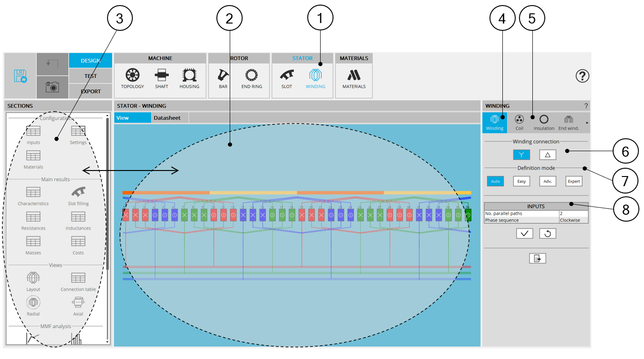
Task: Switch to the Datasheet tab
Action: (x=167, y=118)
